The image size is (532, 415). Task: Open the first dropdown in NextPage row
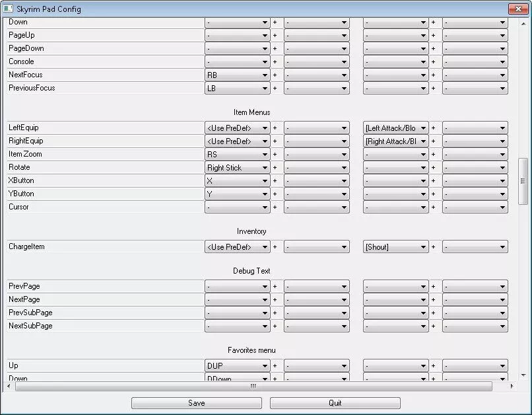[x=237, y=300]
